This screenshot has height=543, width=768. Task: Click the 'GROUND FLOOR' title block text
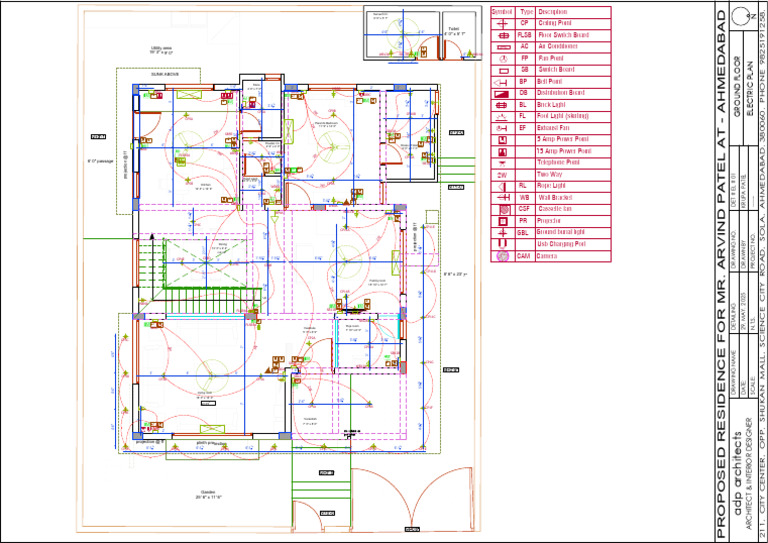click(737, 86)
